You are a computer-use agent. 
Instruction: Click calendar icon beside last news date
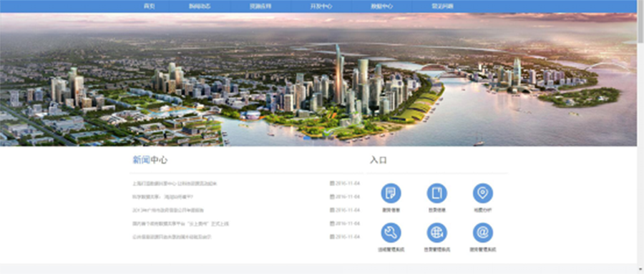[332, 237]
